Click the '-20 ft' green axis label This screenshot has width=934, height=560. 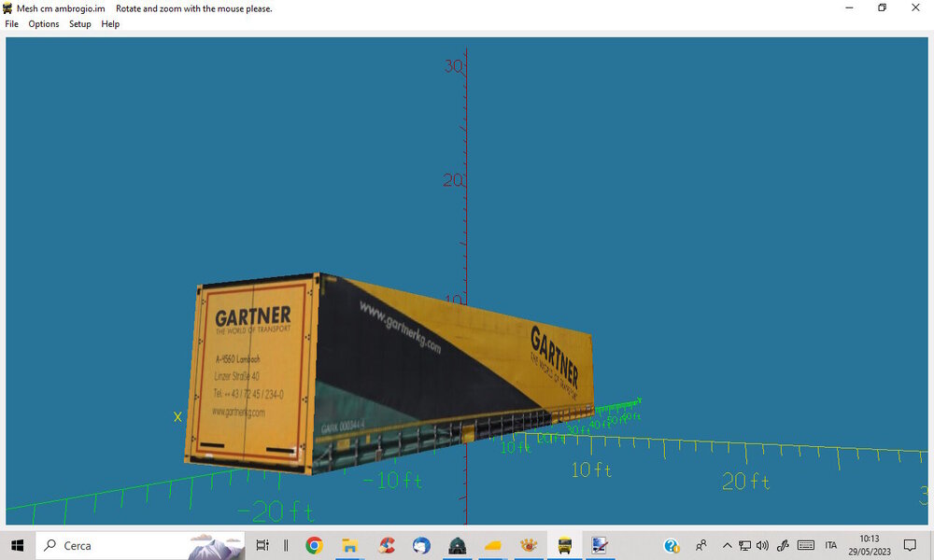[276, 511]
